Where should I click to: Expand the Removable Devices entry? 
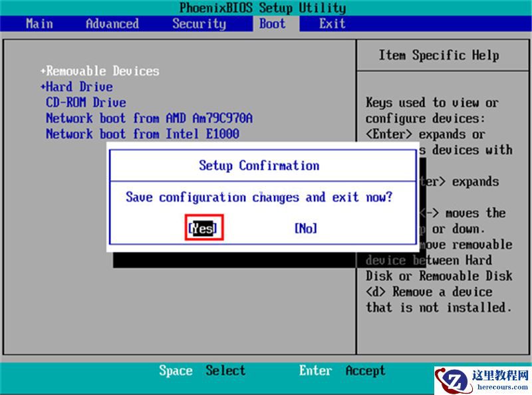tap(100, 70)
